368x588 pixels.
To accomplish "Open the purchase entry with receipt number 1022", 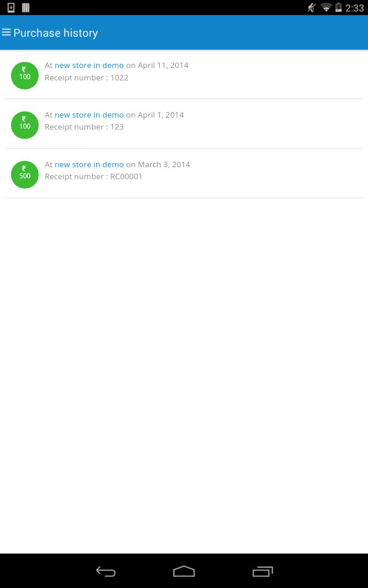I will click(184, 74).
